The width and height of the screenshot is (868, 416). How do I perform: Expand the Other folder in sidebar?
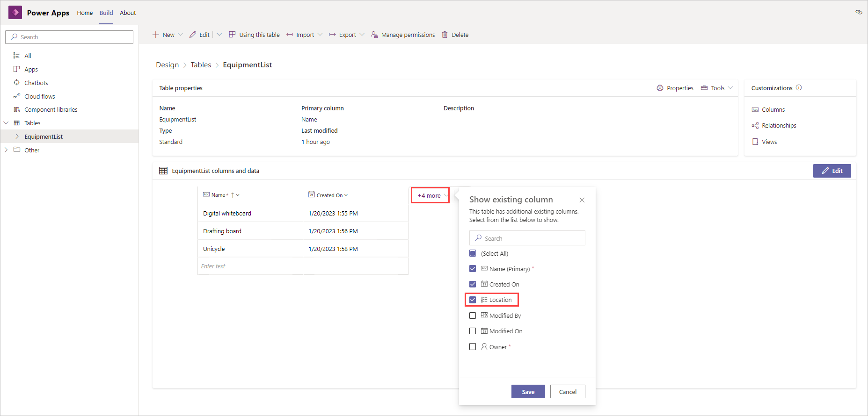point(6,150)
